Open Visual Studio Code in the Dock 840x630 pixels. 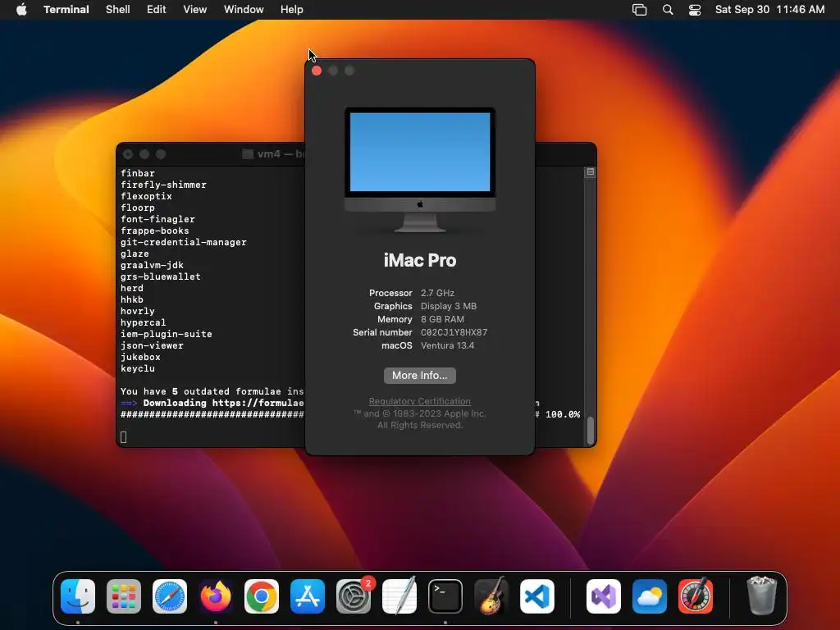536,596
